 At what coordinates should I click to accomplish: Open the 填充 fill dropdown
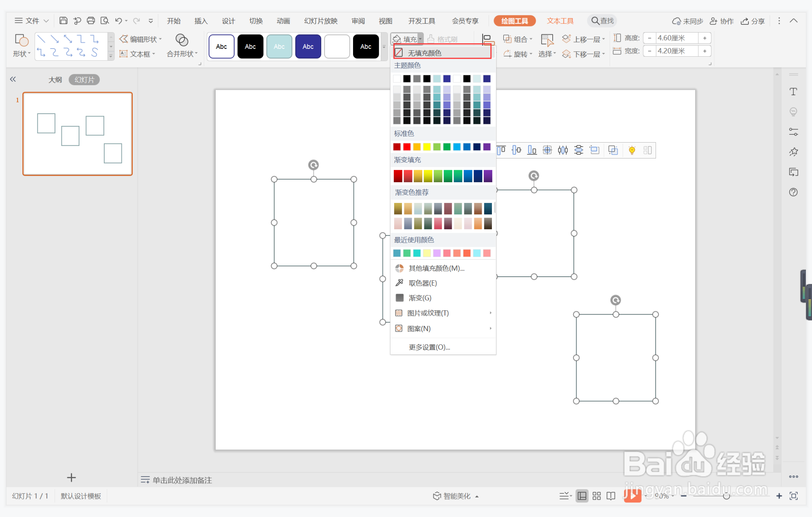click(x=407, y=39)
